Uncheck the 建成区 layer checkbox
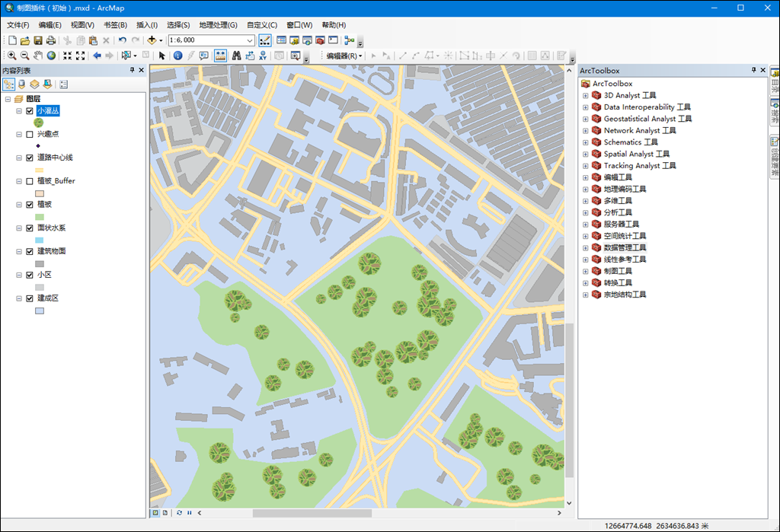Viewport: 780px width, 532px height. pos(30,298)
